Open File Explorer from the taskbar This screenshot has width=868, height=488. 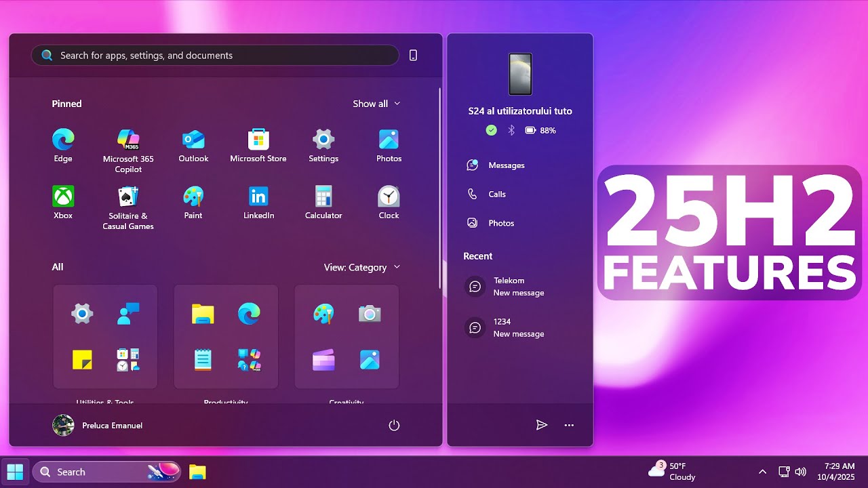click(197, 472)
